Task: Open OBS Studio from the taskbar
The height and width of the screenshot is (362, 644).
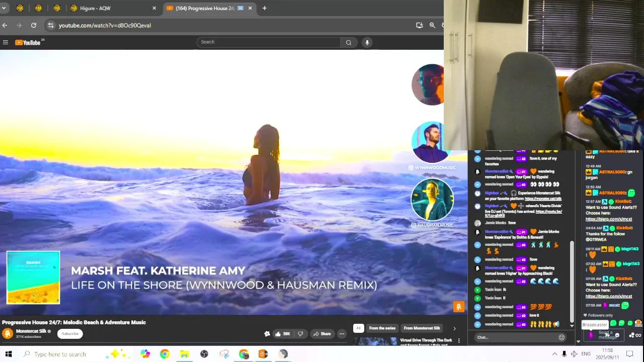Action: (x=204, y=354)
